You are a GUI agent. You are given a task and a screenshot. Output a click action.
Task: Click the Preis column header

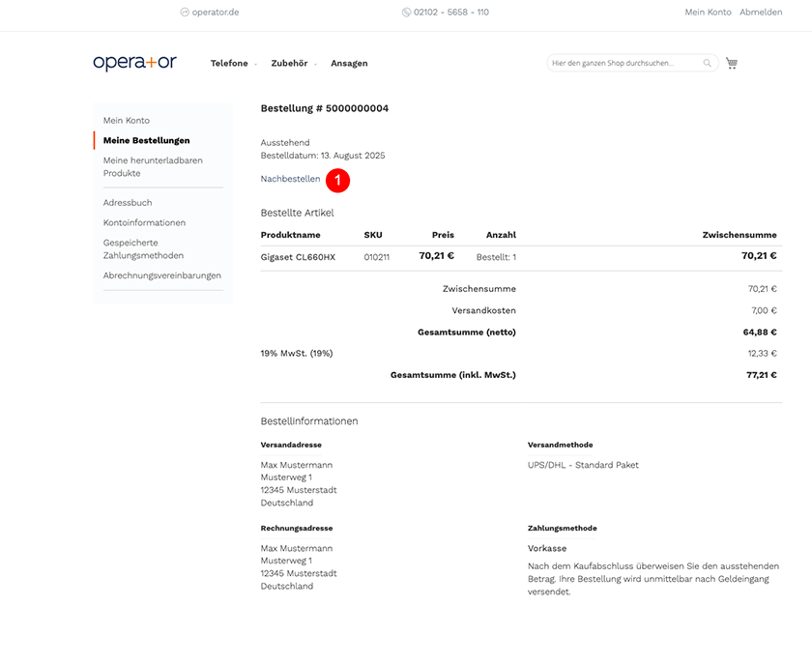point(443,235)
